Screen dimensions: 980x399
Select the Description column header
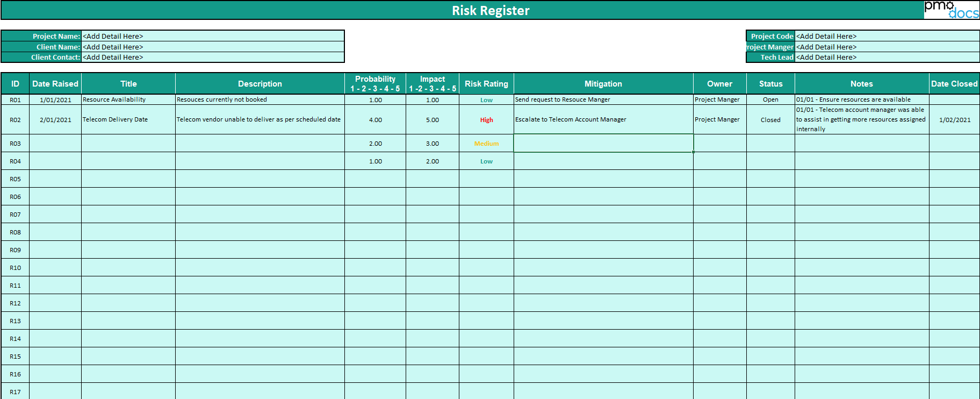(x=260, y=83)
